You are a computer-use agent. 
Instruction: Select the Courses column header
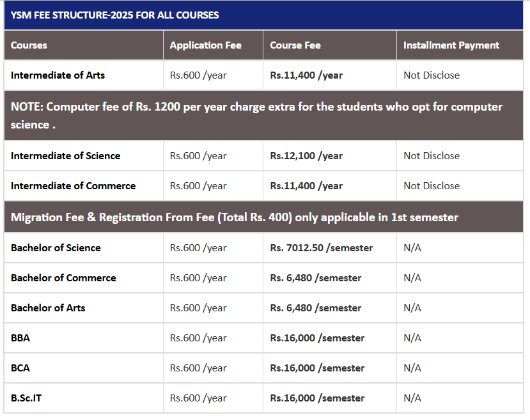coord(29,45)
